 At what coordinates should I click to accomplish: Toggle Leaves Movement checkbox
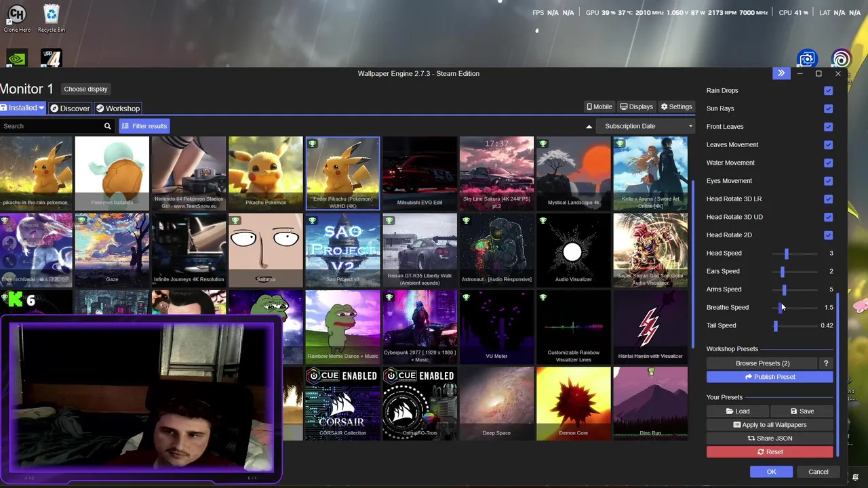828,144
